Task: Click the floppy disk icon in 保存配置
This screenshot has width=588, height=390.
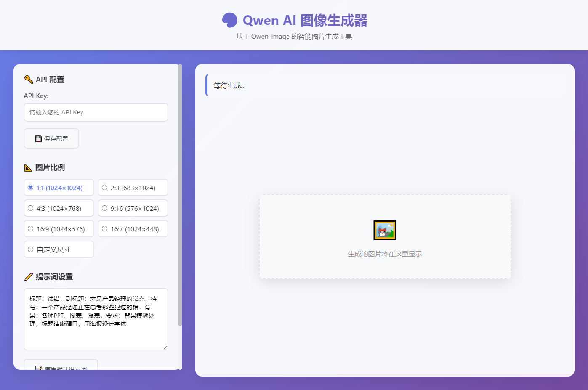Action: [38, 139]
